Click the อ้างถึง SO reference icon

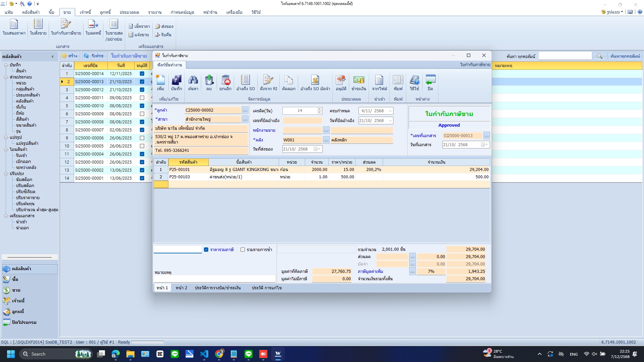pyautogui.click(x=246, y=82)
